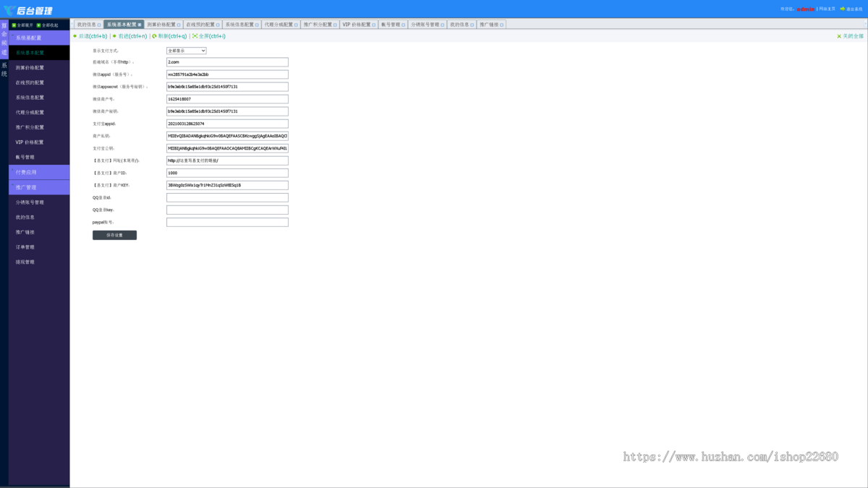Focus the 支付宝公钥 input field
This screenshot has height=488, width=868.
[227, 148]
